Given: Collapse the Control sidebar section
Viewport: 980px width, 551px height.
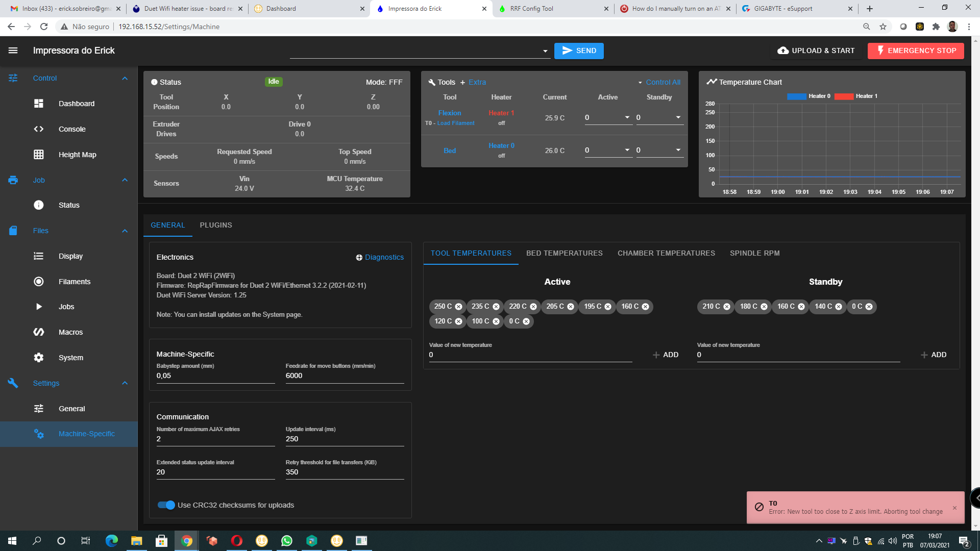Looking at the screenshot, I should tap(125, 78).
